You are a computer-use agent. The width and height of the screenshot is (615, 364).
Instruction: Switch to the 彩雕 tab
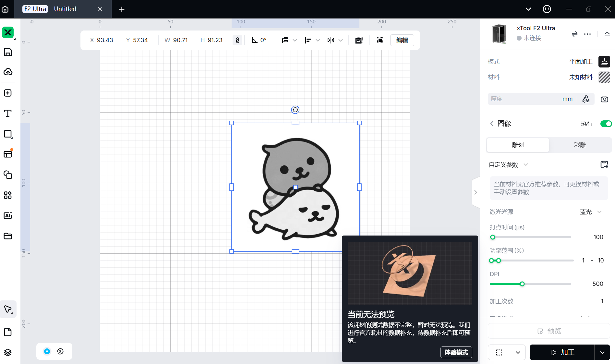click(580, 145)
